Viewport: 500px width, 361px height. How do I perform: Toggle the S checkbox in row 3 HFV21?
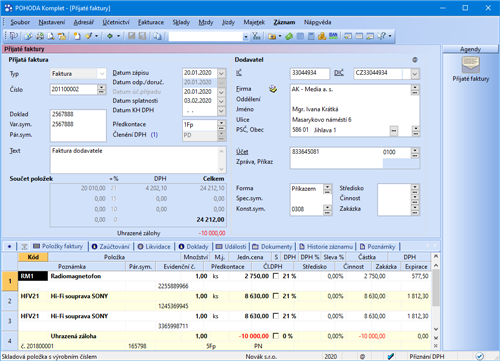pos(276,316)
